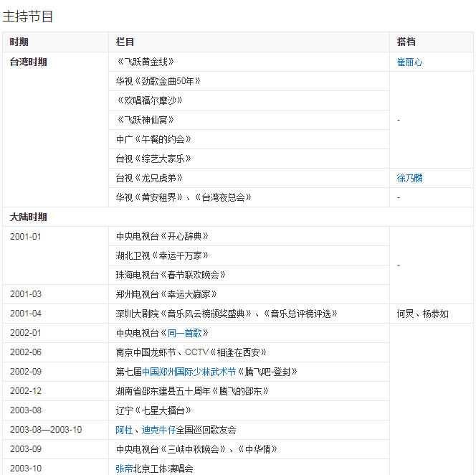Click the 辽宁《七星大擂台》 entry
Image resolution: width=476 pixels, height=475 pixels.
coord(153,410)
